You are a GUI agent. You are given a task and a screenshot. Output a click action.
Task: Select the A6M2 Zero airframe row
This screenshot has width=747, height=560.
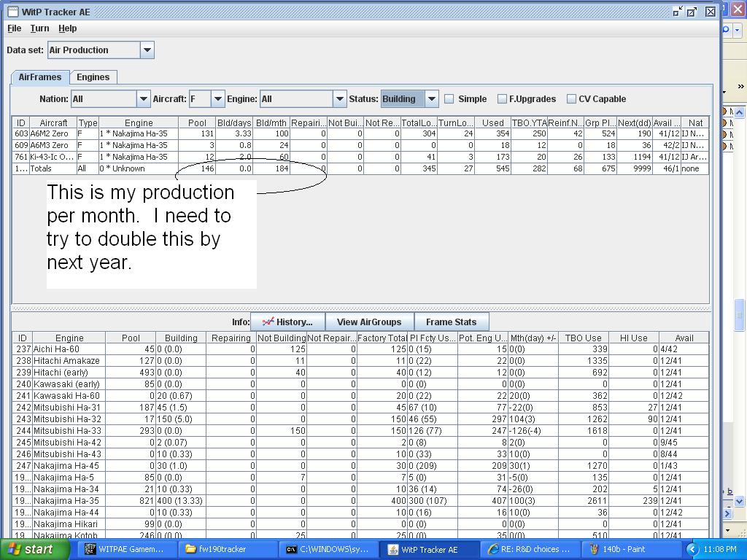360,134
